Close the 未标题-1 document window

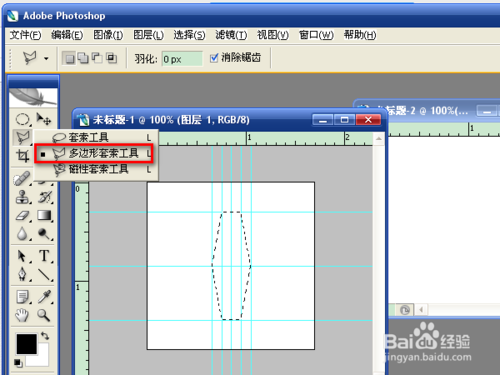[368, 120]
